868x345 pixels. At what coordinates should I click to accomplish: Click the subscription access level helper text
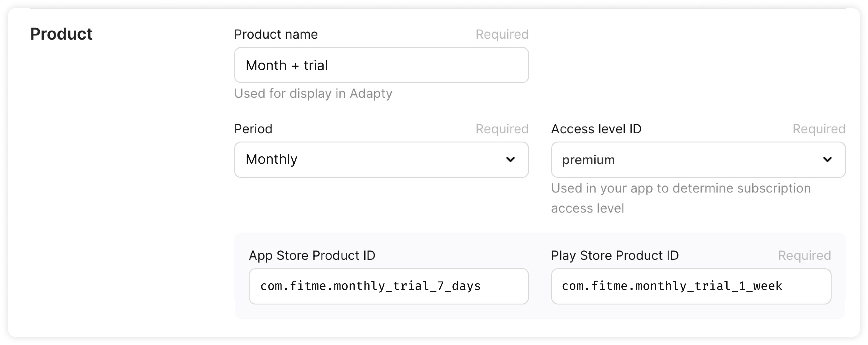pyautogui.click(x=681, y=198)
